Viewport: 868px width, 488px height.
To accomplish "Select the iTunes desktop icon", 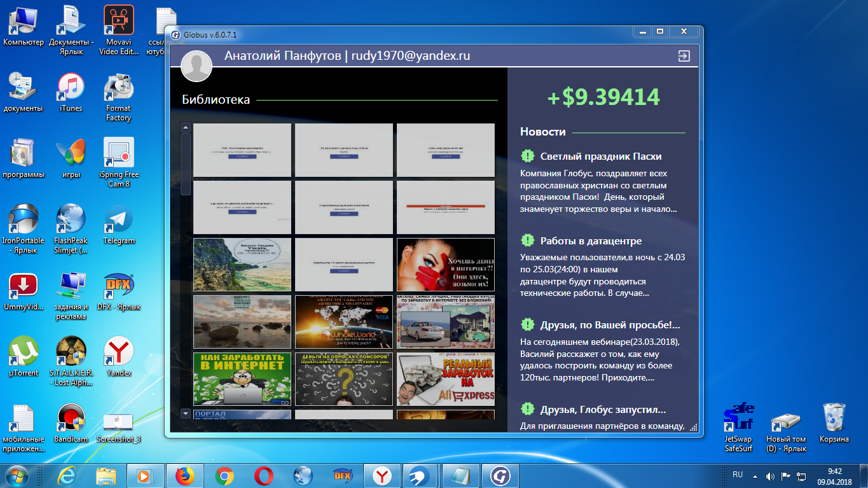I will 71,92.
